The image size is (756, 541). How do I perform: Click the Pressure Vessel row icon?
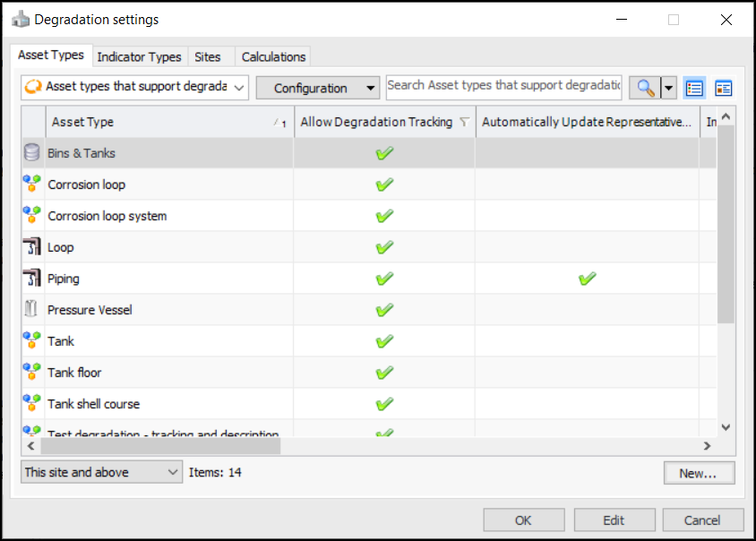(x=32, y=310)
